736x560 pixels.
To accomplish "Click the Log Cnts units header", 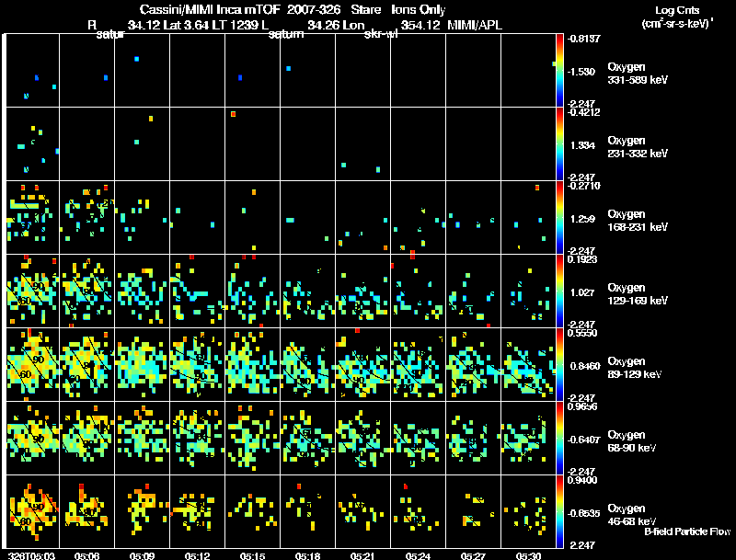I will [674, 18].
